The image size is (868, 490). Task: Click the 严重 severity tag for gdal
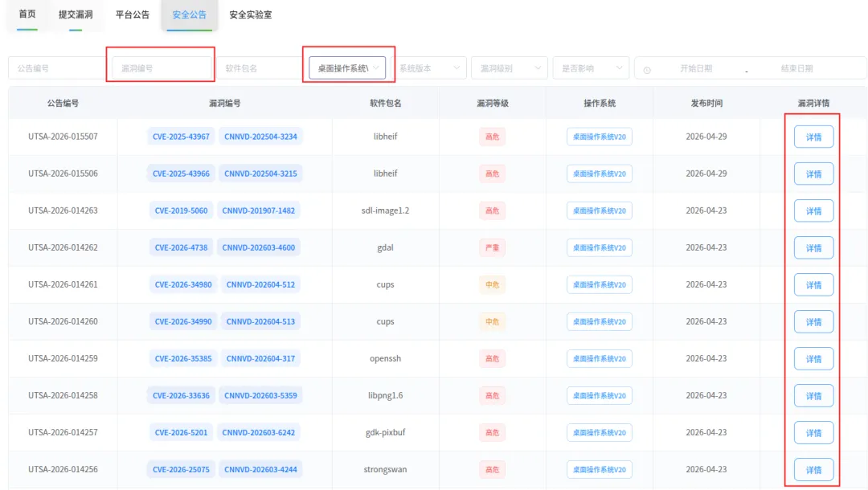[492, 247]
